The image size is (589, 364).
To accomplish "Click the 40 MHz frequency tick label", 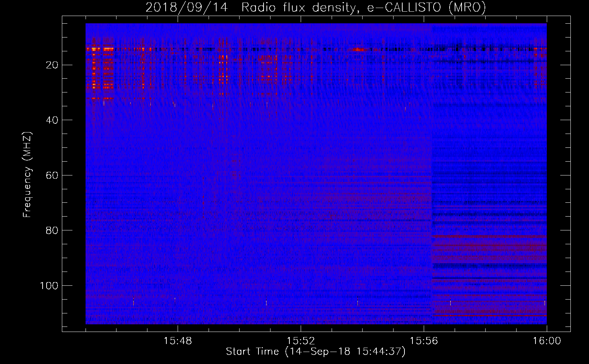I will 52,120.
